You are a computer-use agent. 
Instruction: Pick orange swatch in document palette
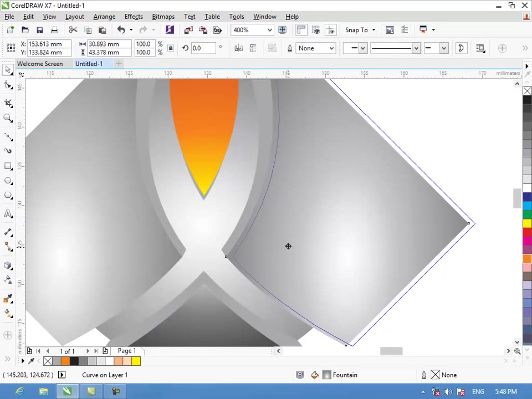click(65, 361)
